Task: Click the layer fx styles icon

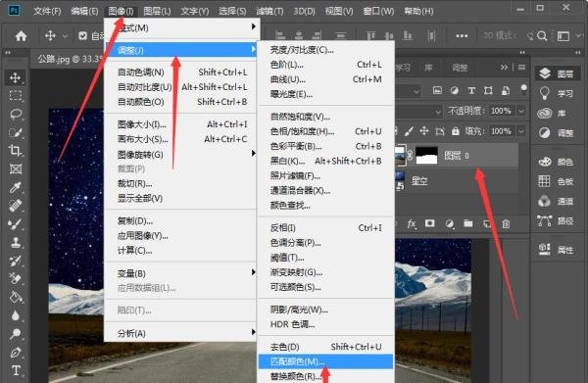Action: click(412, 223)
